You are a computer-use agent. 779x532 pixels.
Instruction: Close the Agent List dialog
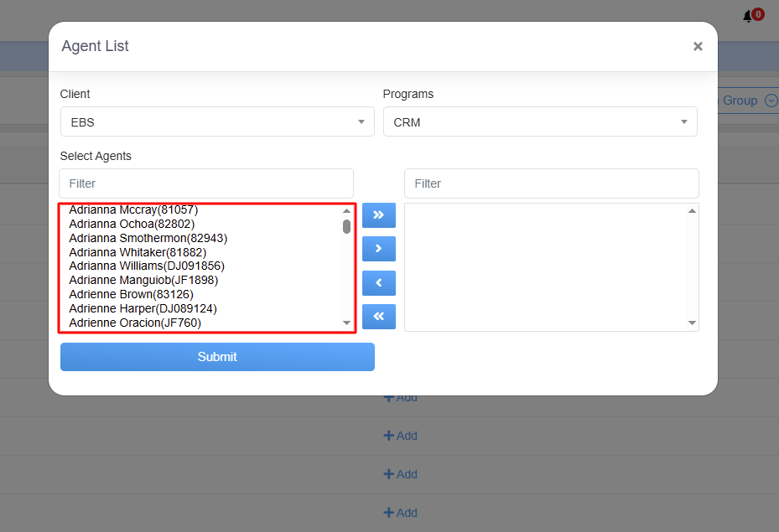(x=698, y=47)
